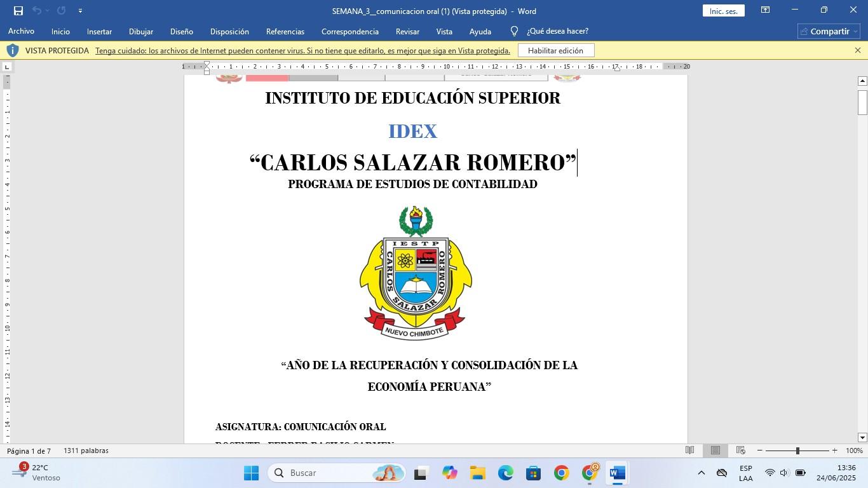Click 'ASIGNATURA: COMUNICACIÓN ORAL' line
This screenshot has width=868, height=488.
pyautogui.click(x=301, y=427)
